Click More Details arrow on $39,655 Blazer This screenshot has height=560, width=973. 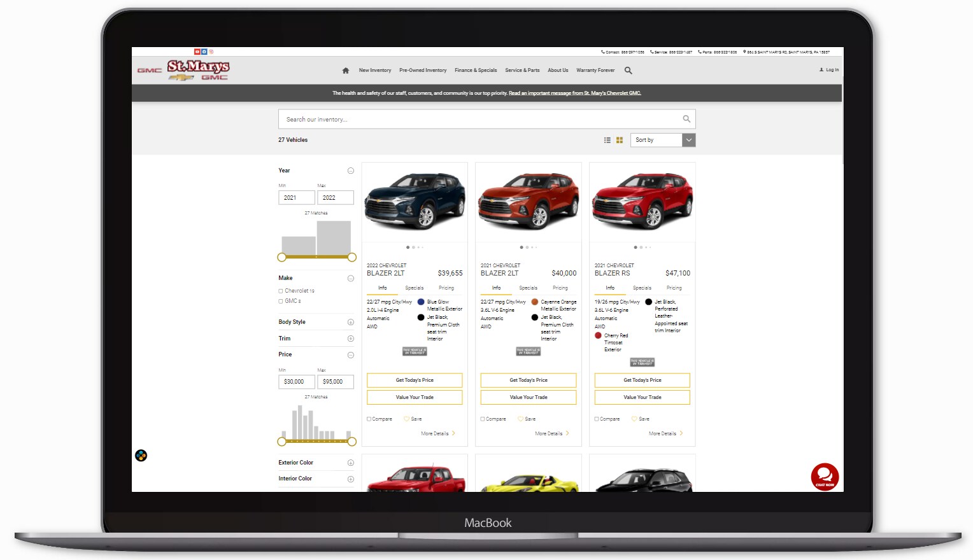point(453,433)
